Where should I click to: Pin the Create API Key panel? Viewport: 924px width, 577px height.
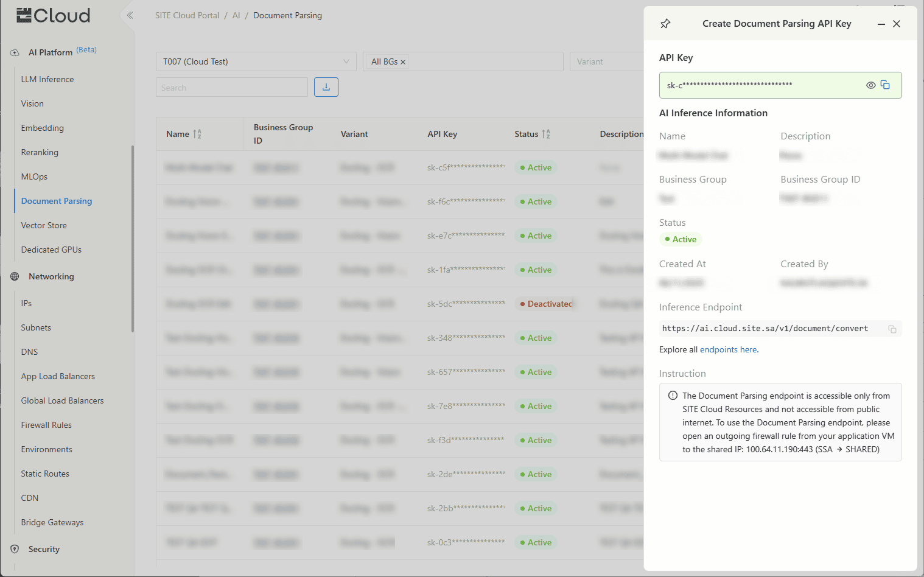[665, 24]
